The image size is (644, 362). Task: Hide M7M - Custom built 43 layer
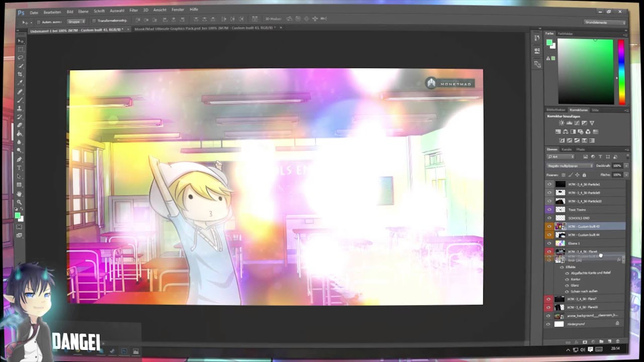pyautogui.click(x=549, y=226)
